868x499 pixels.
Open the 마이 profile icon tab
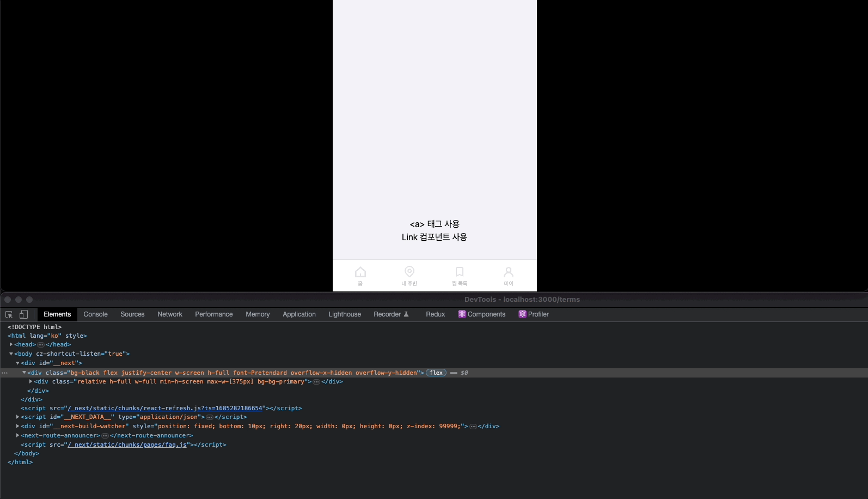point(509,276)
